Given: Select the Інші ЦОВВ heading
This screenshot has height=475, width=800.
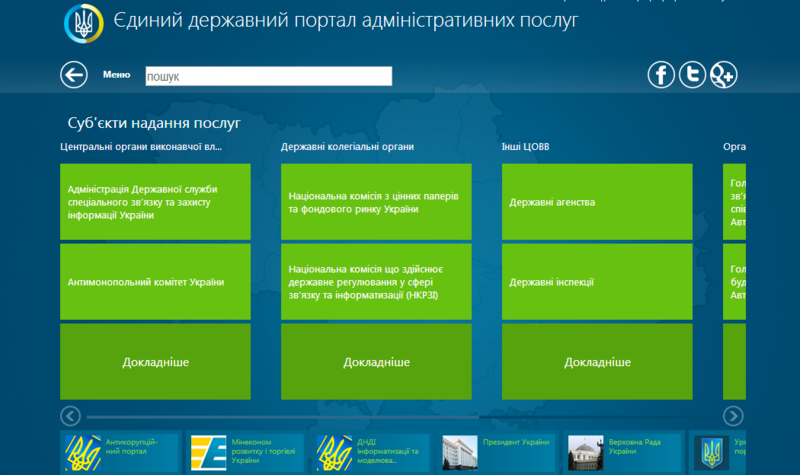Looking at the screenshot, I should click(525, 147).
